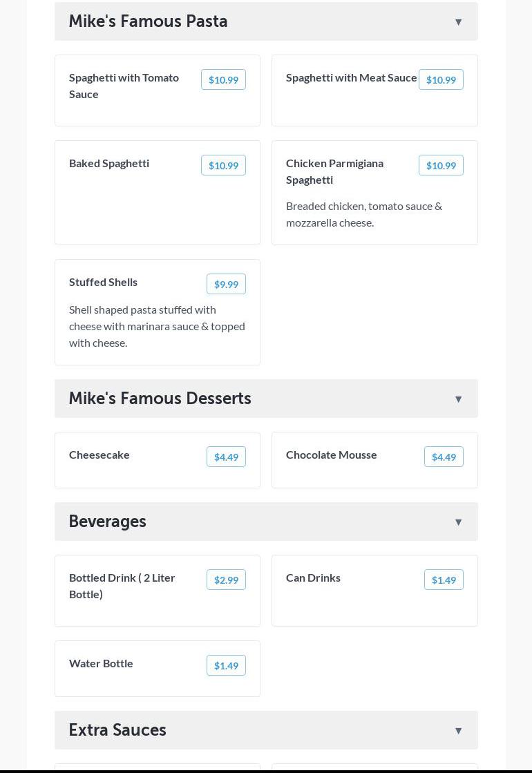
Task: Select the Cheesecake item name
Action: [x=99, y=455]
